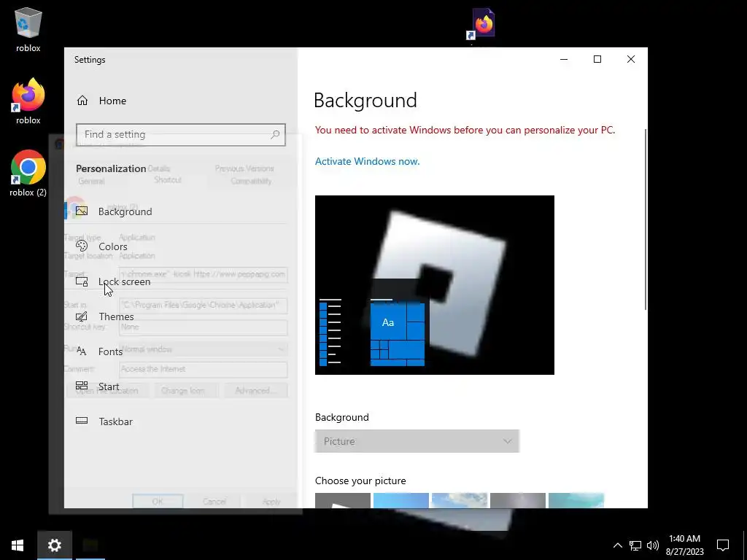Close the Settings window
The height and width of the screenshot is (560, 747).
631,59
